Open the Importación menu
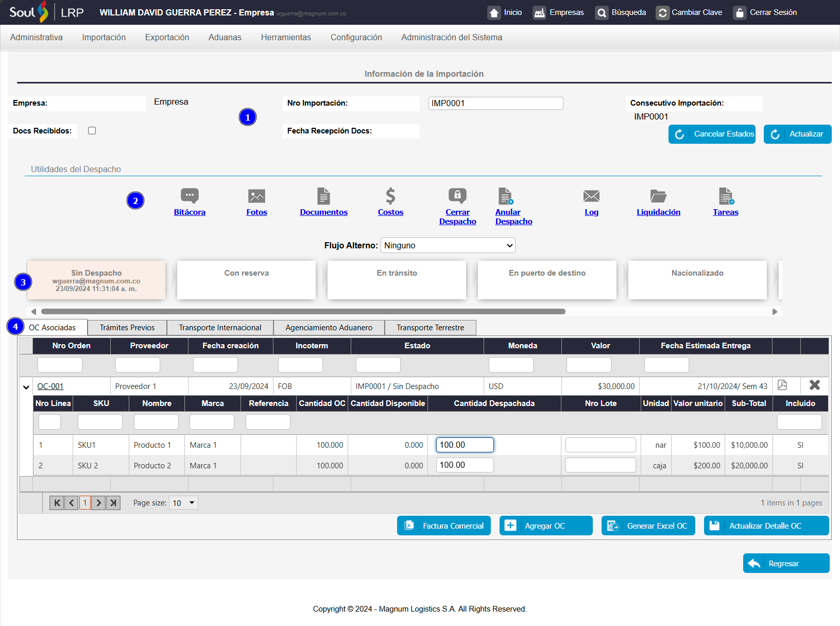Screen dimensions: 840x626 [104, 38]
